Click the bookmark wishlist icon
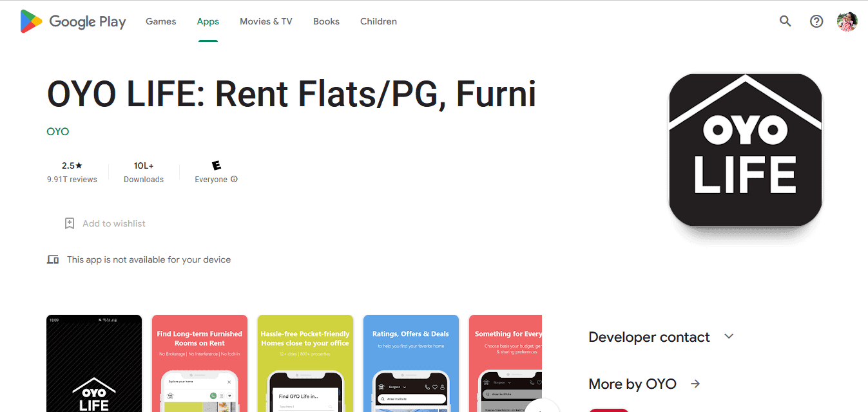868x412 pixels. point(70,223)
